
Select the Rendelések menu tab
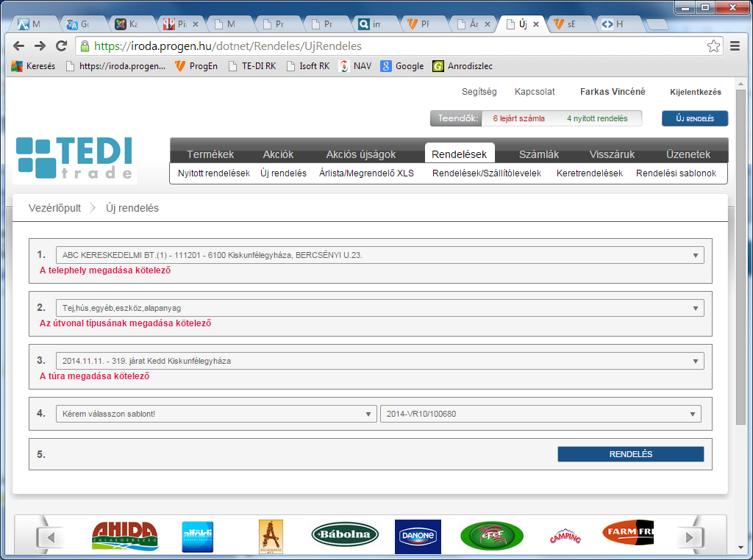pos(460,154)
